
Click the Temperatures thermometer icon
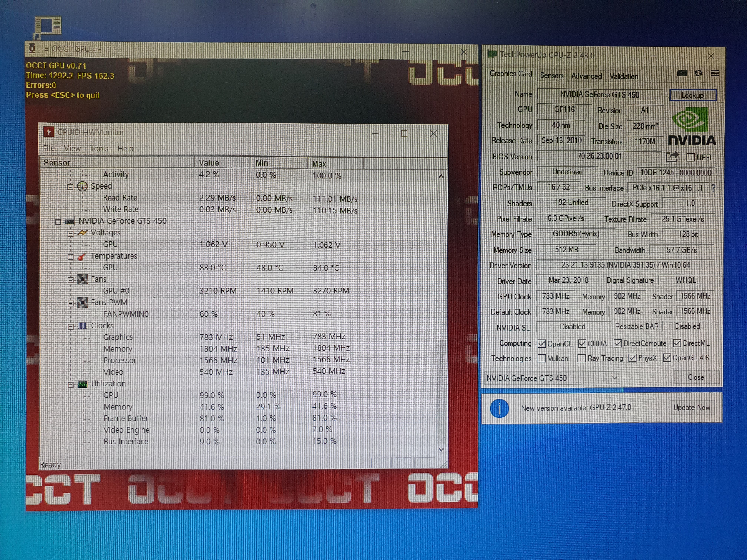click(82, 256)
